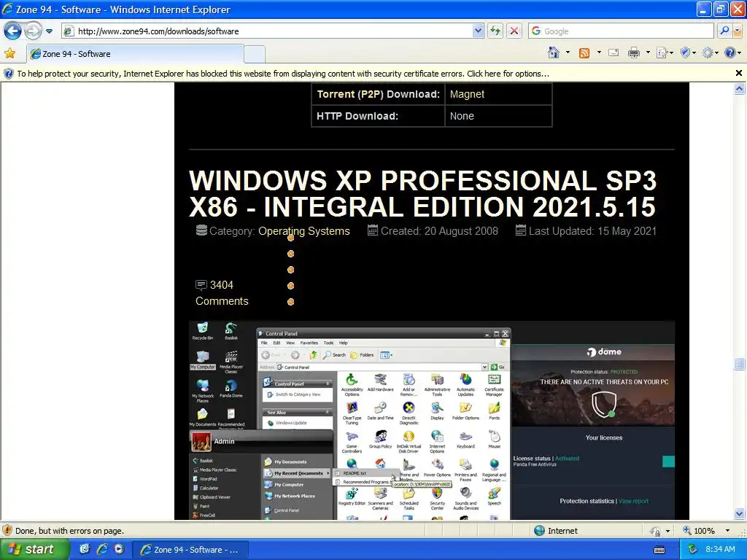Open the Home button dropdown arrow
Image resolution: width=747 pixels, height=560 pixels.
(x=568, y=52)
